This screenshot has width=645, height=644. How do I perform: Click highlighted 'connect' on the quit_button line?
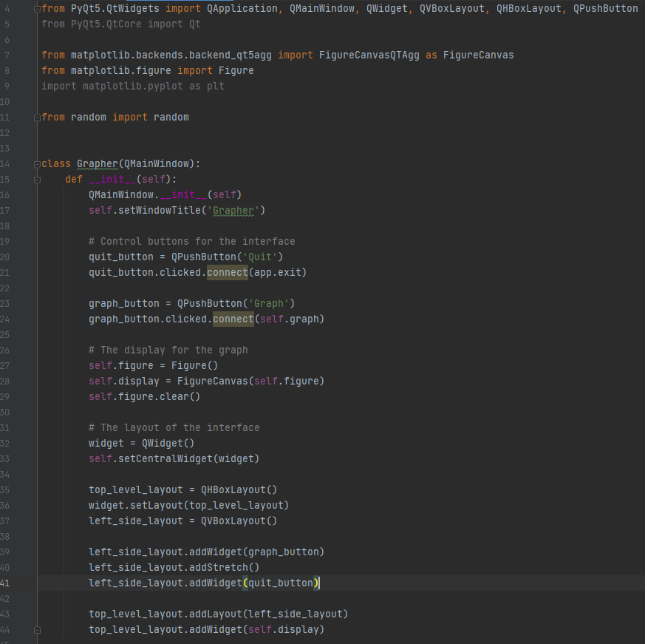click(x=228, y=273)
